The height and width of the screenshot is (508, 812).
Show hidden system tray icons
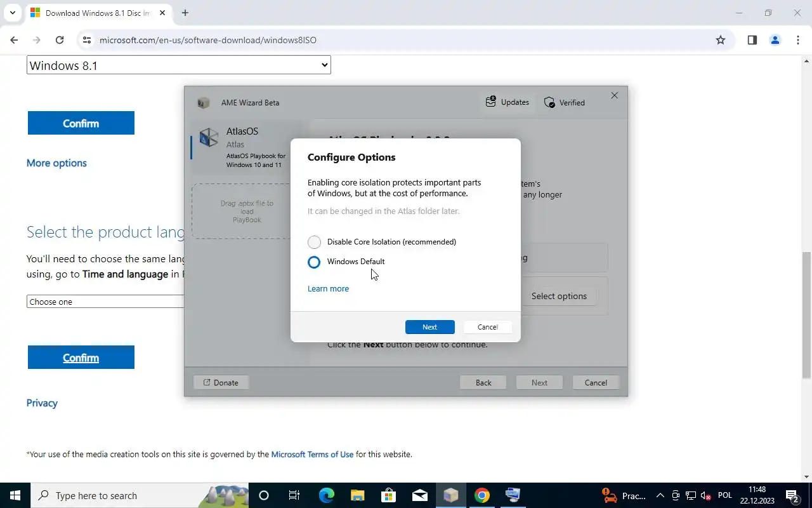660,495
